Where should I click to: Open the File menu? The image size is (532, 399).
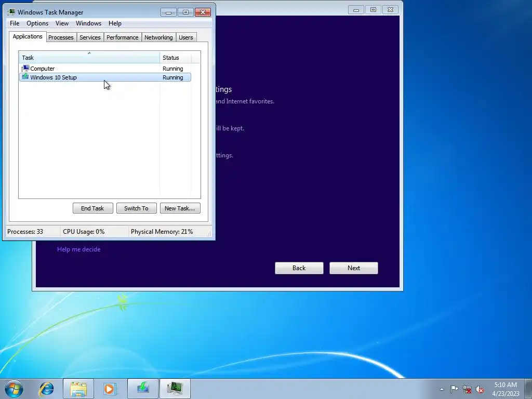coord(15,23)
